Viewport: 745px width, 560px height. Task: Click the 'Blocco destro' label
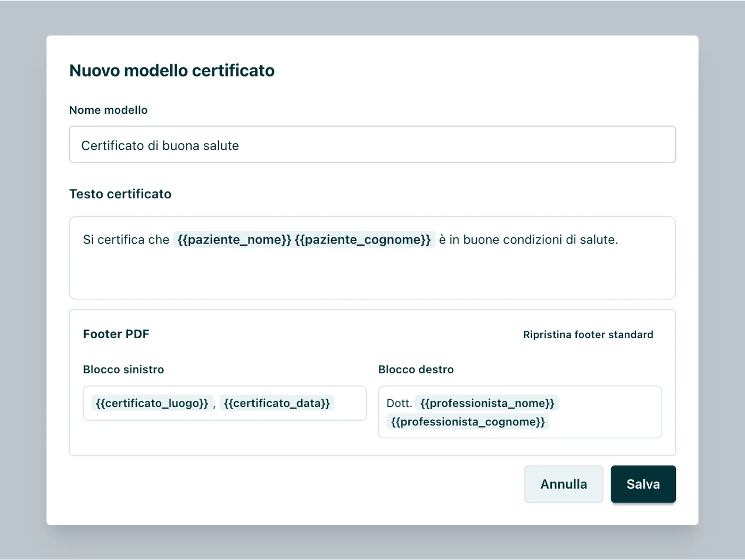416,370
